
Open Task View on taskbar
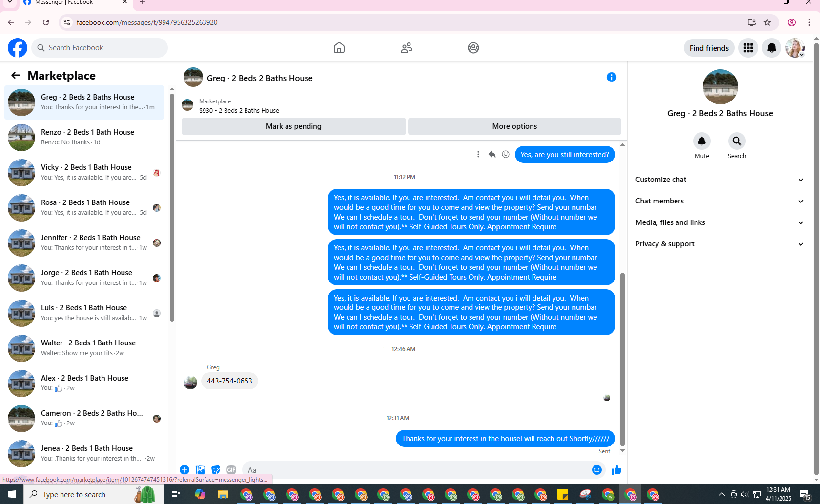point(175,495)
